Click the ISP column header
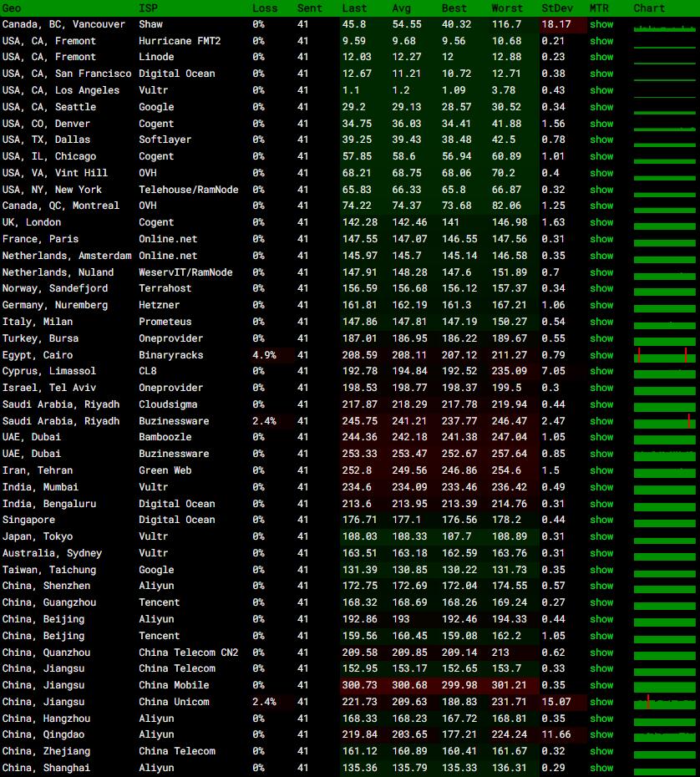This screenshot has height=777, width=700. pos(148,8)
